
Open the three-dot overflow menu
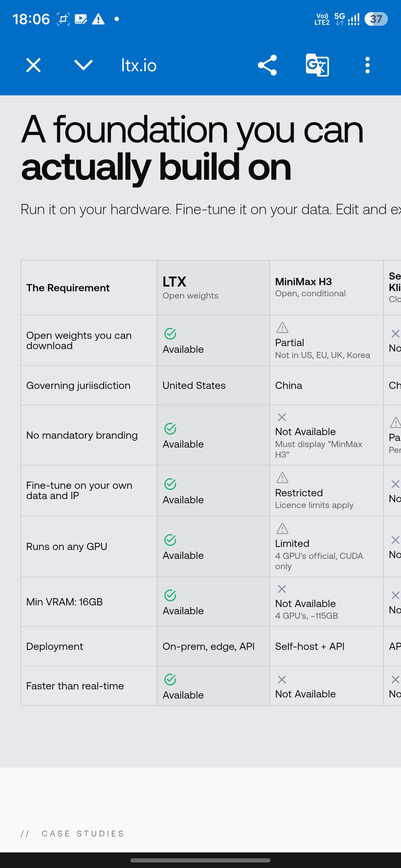(x=367, y=65)
